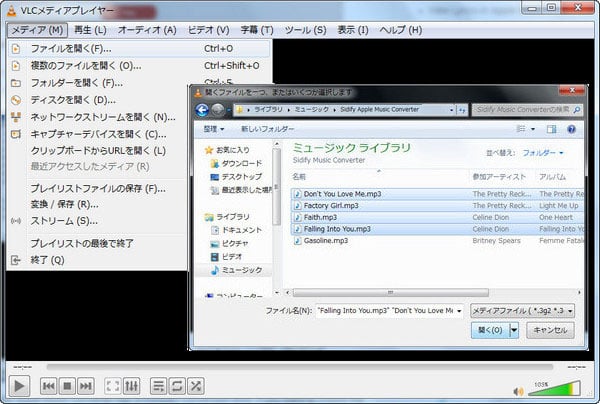600x404 pixels.
Task: Select ビデオ library
Action: click(227, 257)
